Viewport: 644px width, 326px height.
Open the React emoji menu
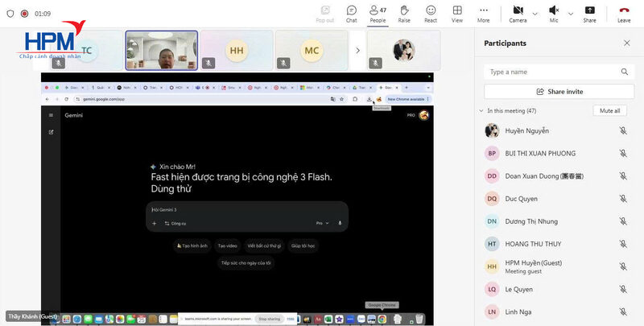coord(431,13)
